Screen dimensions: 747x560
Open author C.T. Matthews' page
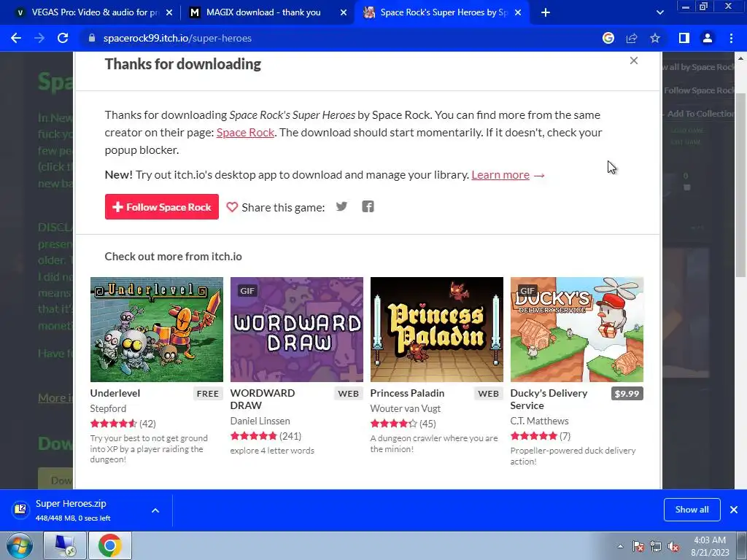[539, 421]
